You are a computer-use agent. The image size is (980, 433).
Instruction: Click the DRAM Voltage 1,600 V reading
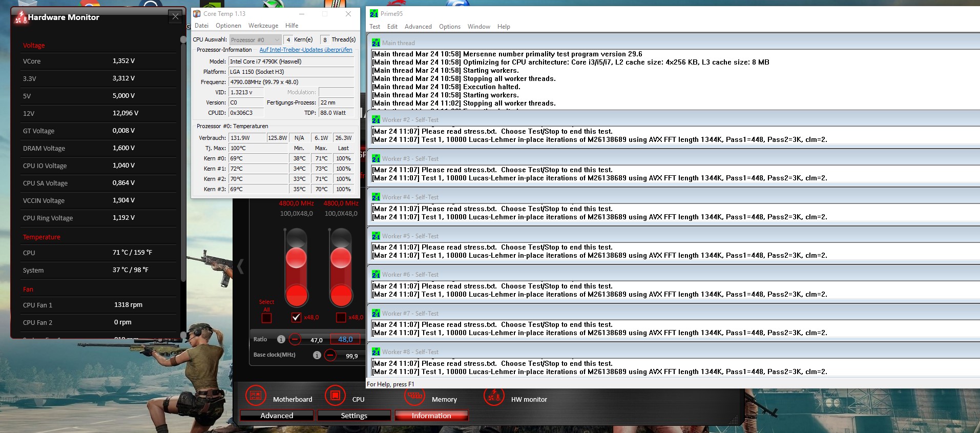click(x=124, y=148)
